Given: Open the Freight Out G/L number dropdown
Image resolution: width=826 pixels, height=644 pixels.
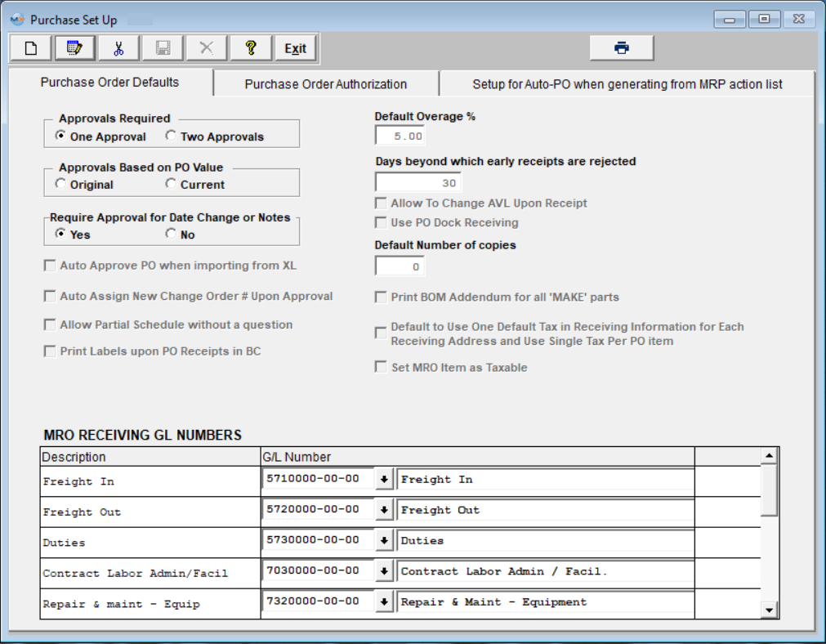Looking at the screenshot, I should coord(384,510).
